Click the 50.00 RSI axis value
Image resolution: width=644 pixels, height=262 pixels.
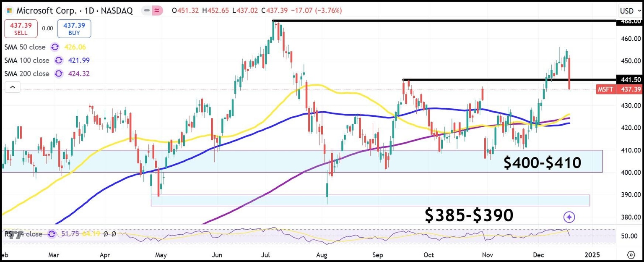click(629, 236)
